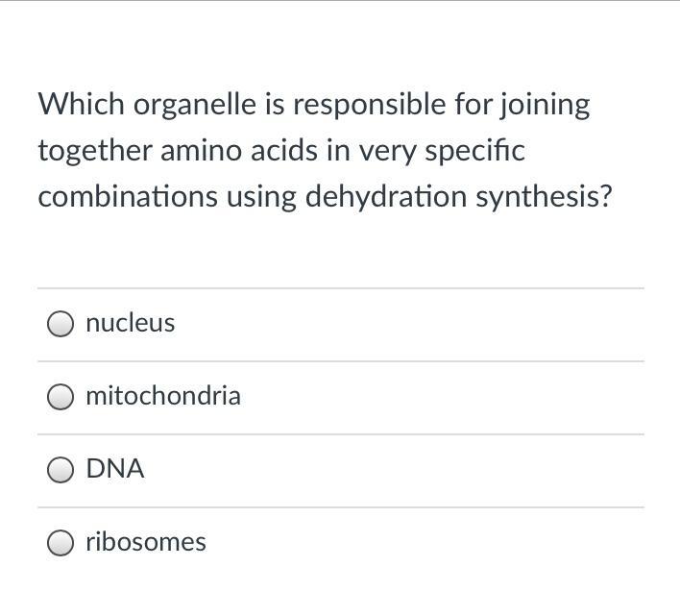Image resolution: width=680 pixels, height=616 pixels.
Task: Choose the "mitochondria" radio button
Action: click(61, 397)
